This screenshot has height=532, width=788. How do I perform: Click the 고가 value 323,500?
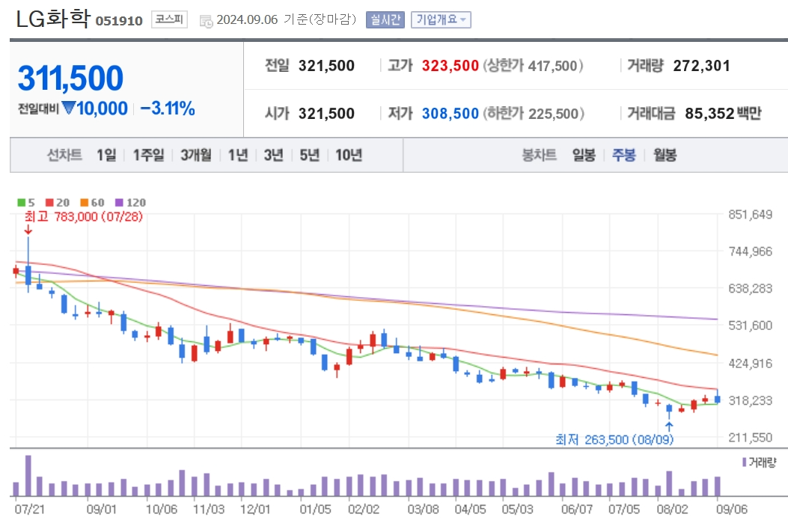tap(450, 66)
